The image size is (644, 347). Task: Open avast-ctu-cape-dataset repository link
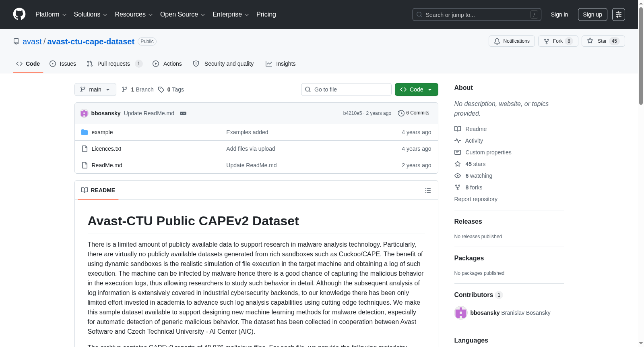91,42
